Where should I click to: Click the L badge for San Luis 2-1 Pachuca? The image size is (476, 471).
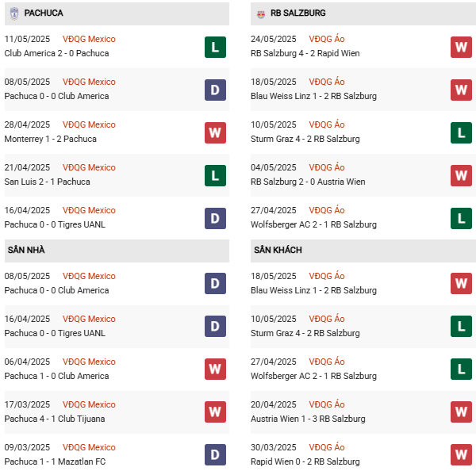click(215, 175)
